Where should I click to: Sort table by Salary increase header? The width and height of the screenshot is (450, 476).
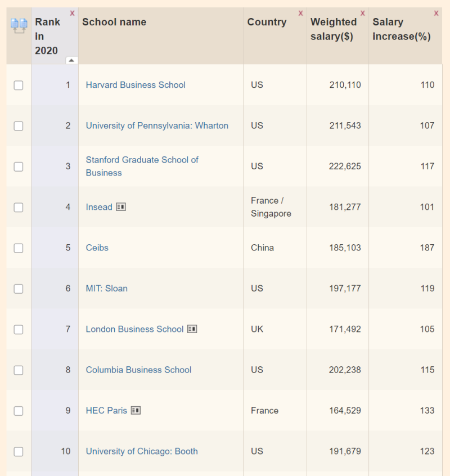click(x=401, y=29)
